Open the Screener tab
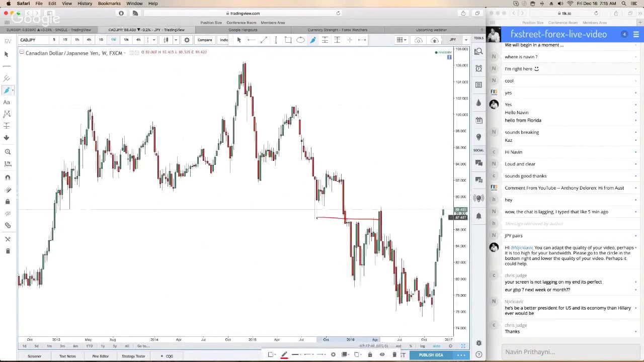 click(x=34, y=356)
